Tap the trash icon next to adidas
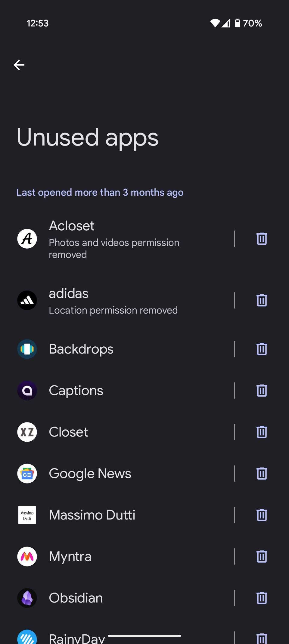This screenshot has height=644, width=289. point(262,300)
